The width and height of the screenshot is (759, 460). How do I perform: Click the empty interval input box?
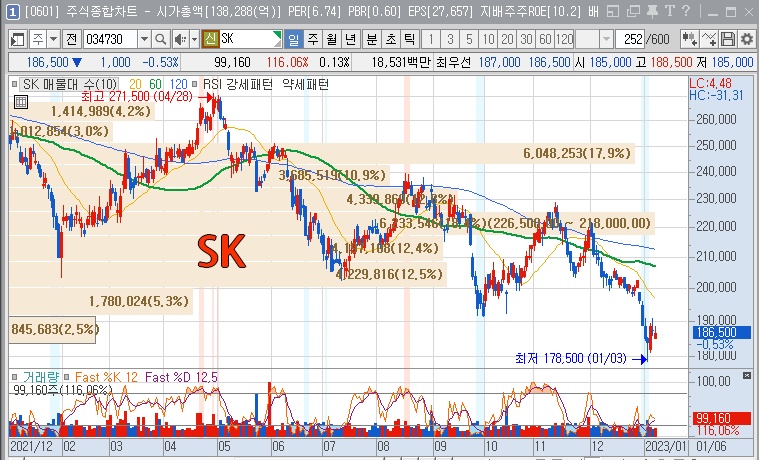(588, 39)
